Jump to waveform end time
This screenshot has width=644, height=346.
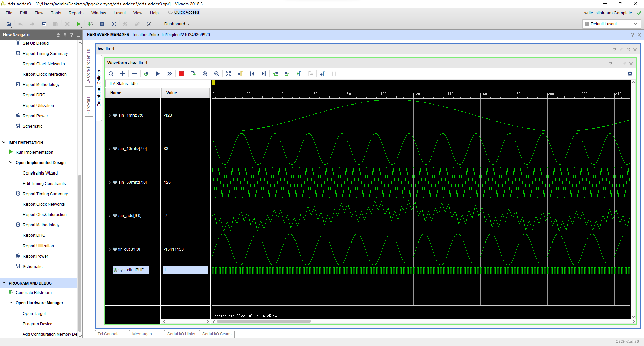click(x=264, y=74)
